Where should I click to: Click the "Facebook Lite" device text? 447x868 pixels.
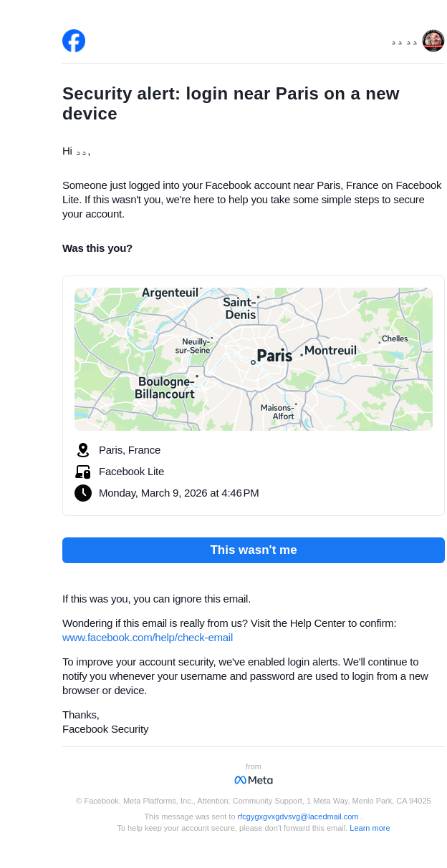click(x=131, y=472)
